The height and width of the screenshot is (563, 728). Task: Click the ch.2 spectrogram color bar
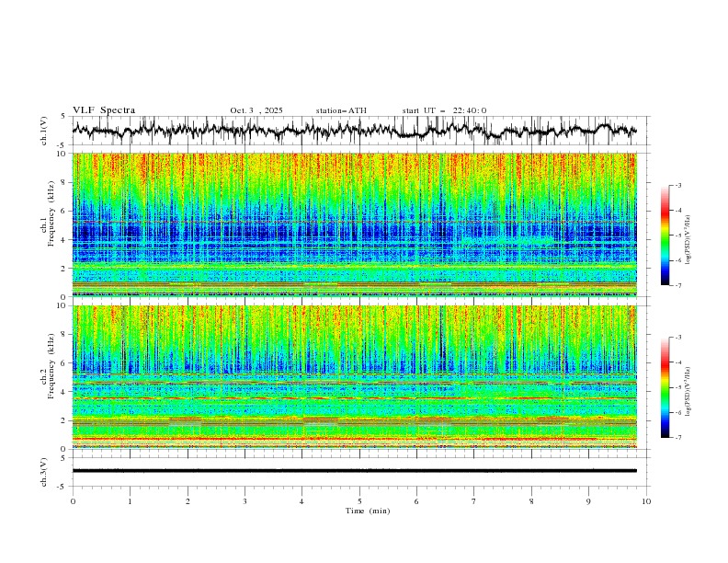click(665, 387)
